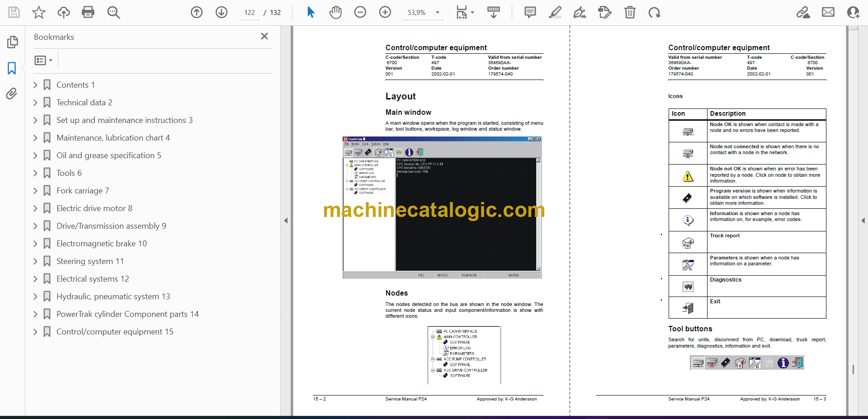The image size is (868, 419).
Task: Click the share link icon
Action: tap(803, 12)
